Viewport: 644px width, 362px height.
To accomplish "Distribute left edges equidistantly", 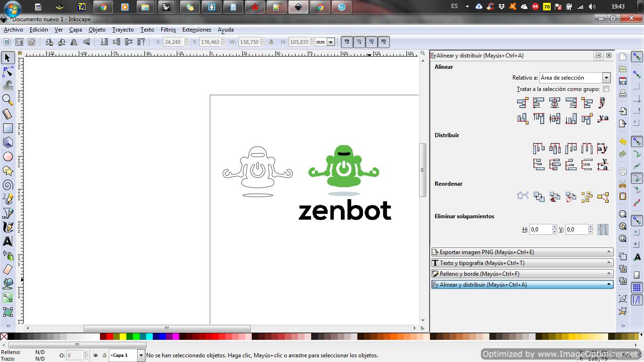I will pos(538,148).
